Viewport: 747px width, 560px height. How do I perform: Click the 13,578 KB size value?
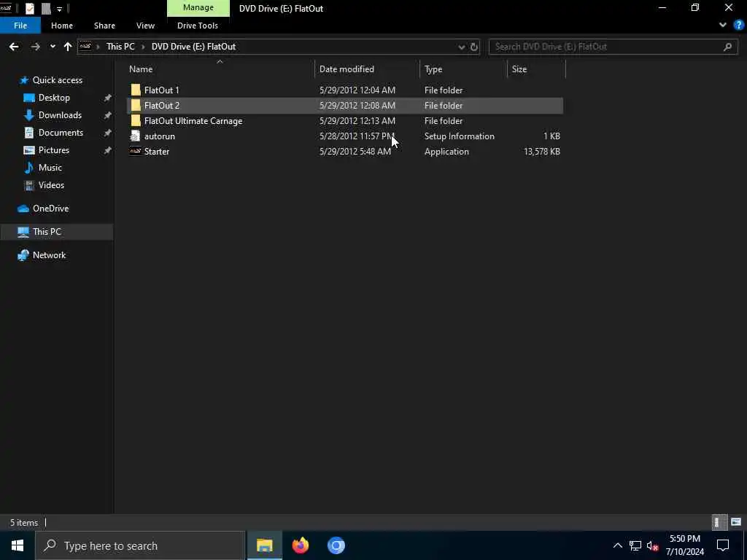(542, 152)
